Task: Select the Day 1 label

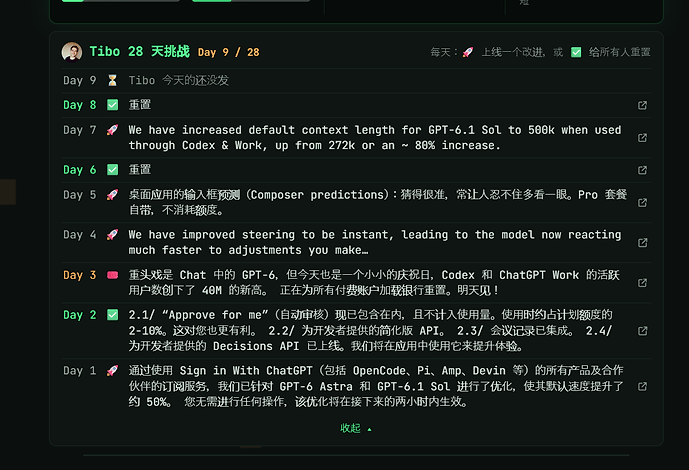Action: point(80,371)
